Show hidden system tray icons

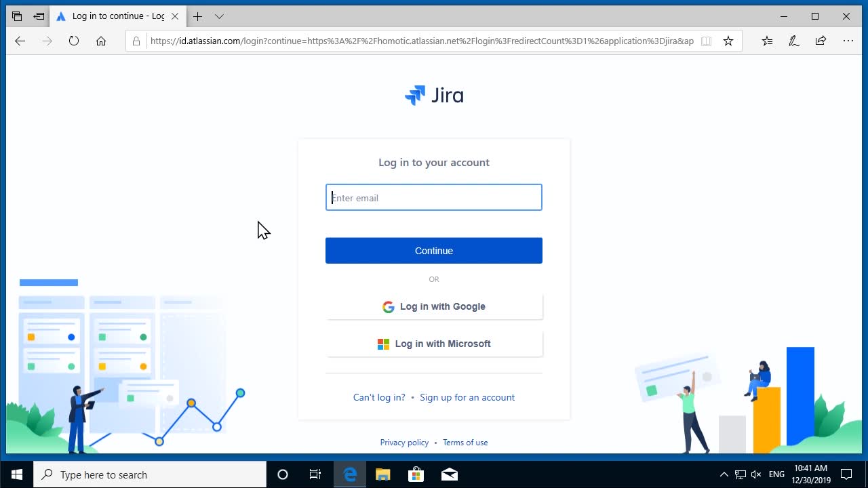coord(724,474)
